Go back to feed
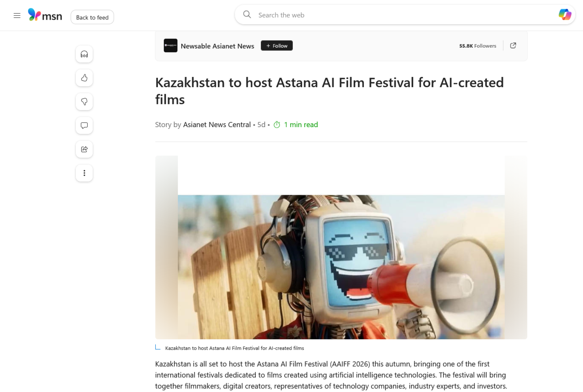583x392 pixels. click(92, 17)
